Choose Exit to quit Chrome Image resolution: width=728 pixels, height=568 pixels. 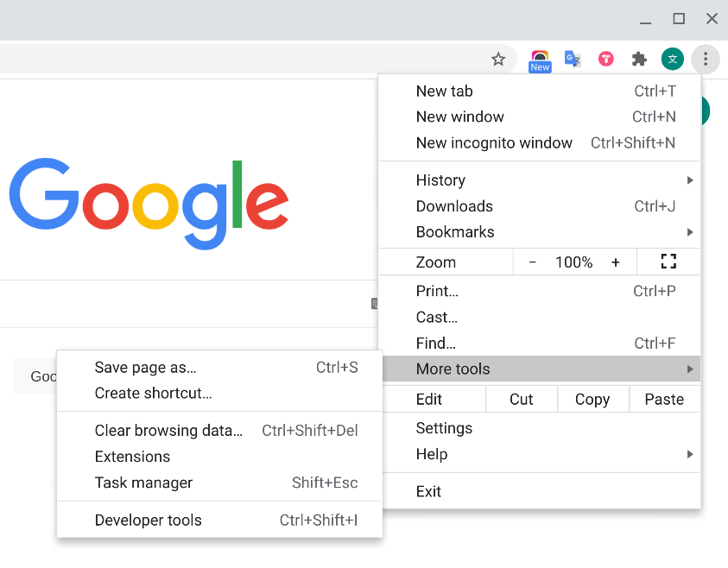click(x=540, y=491)
